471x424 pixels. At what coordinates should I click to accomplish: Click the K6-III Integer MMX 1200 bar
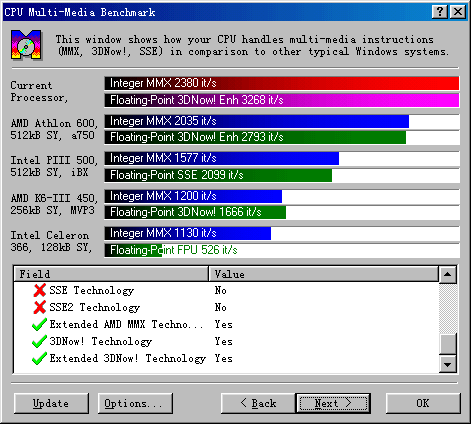tap(193, 196)
